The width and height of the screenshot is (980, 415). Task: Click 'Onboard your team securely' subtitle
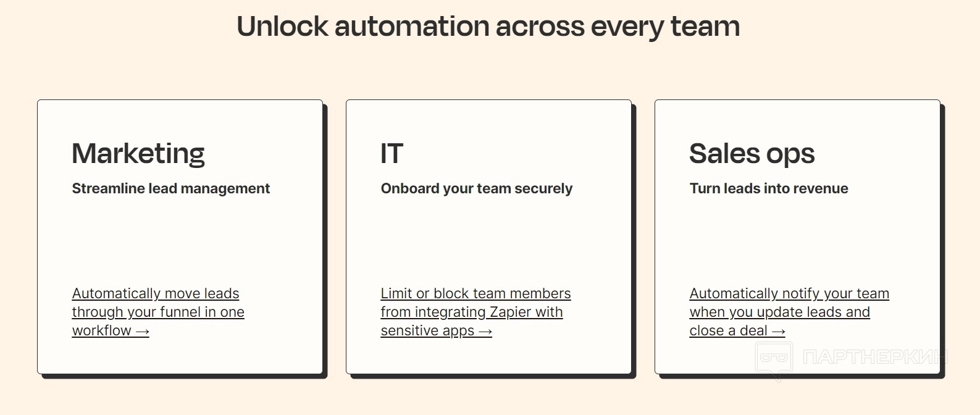pos(477,188)
